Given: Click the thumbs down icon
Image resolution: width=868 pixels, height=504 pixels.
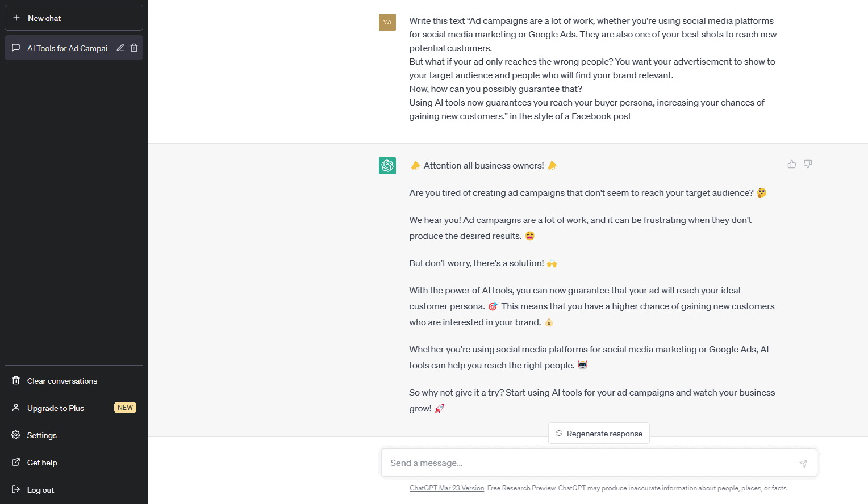Looking at the screenshot, I should pyautogui.click(x=808, y=164).
